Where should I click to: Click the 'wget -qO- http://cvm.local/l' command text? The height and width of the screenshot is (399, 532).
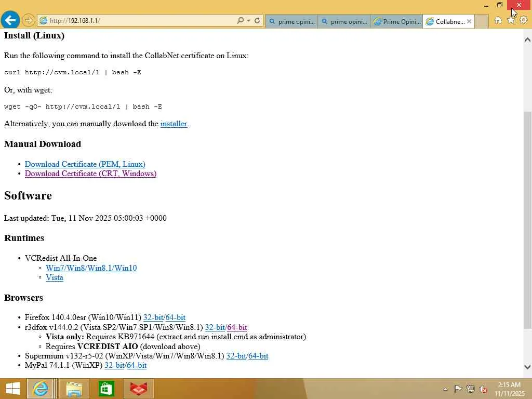62,107
